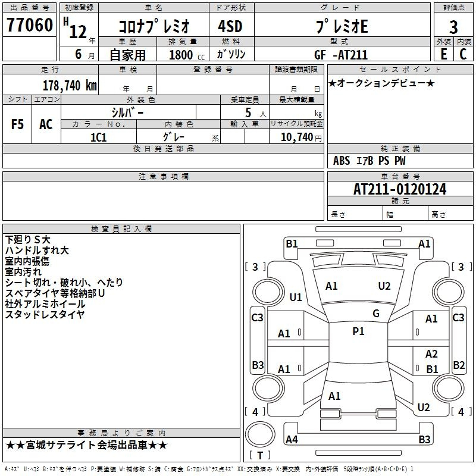This screenshot has height=476, width=476.
Task: Click the front-right tire icon in diagram
Action: [x=449, y=292]
